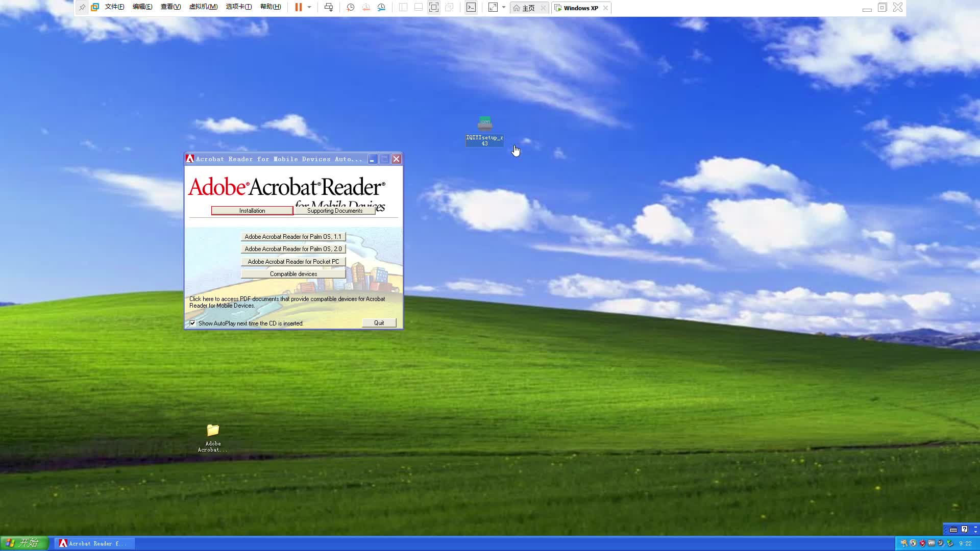Click the stretch guest display icon
The image size is (980, 551).
[493, 7]
